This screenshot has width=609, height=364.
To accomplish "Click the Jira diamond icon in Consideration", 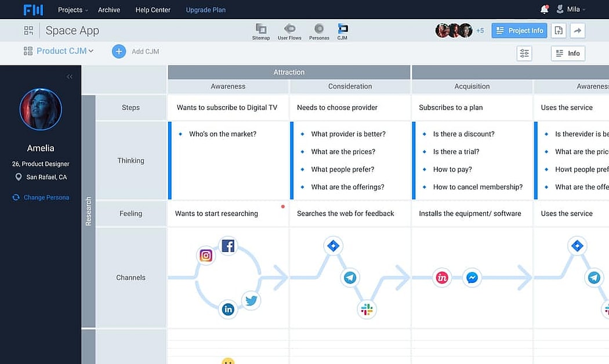I will [x=333, y=246].
